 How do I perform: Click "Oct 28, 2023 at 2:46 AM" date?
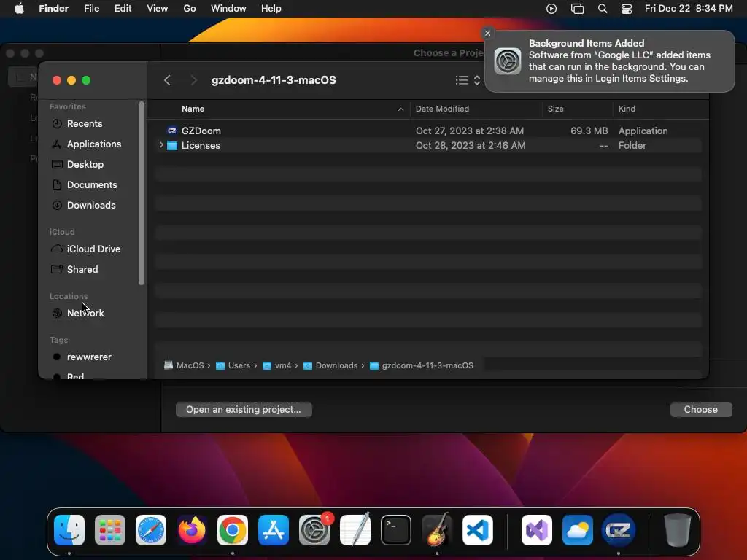pos(471,145)
